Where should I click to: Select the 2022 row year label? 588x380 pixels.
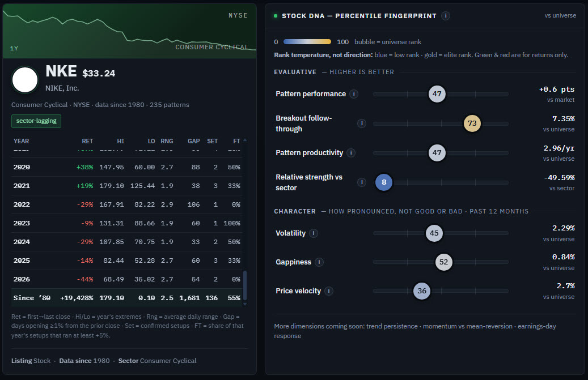[x=22, y=205]
